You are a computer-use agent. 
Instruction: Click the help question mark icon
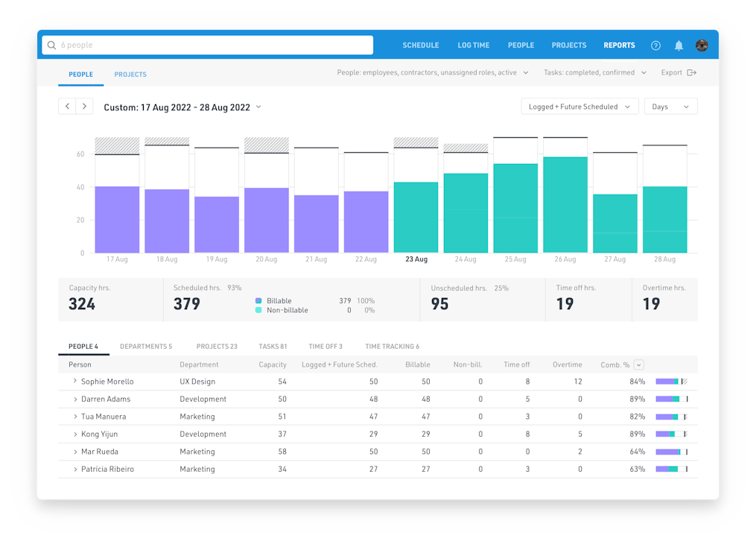[x=655, y=45]
